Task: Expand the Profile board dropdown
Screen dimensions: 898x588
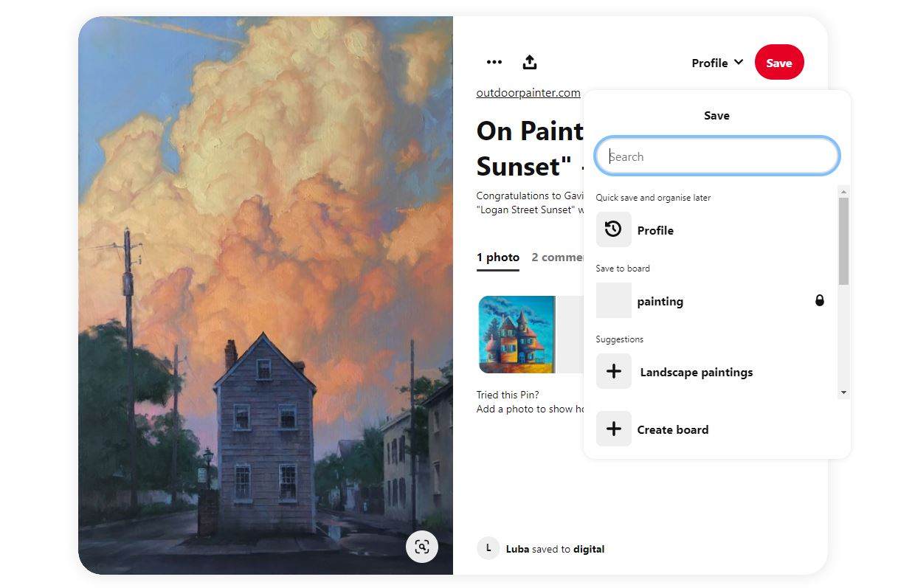Action: coord(716,63)
